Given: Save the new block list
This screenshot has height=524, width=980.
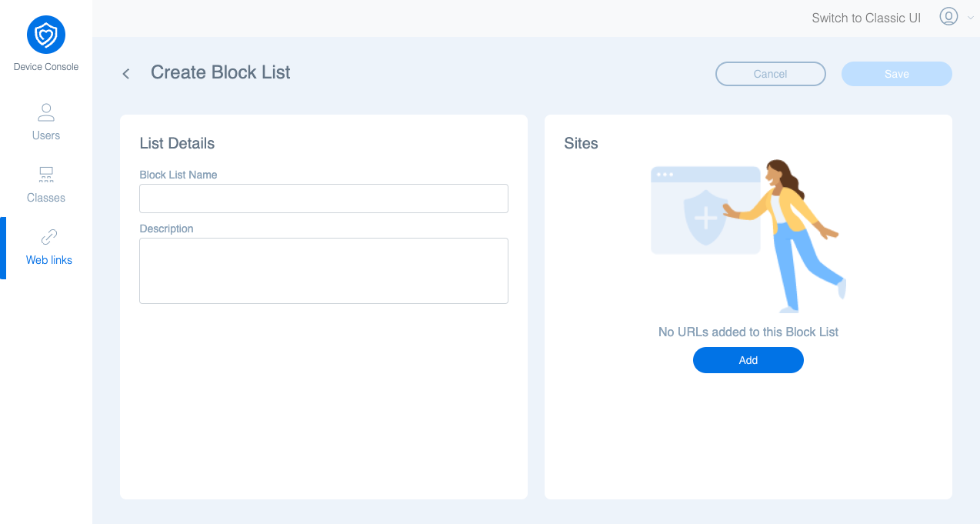Looking at the screenshot, I should (x=896, y=74).
